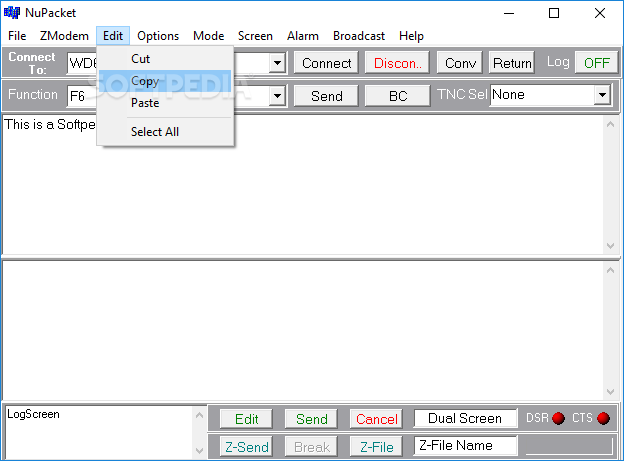Screen dimensions: 624x461
Task: Open the ZModem menu
Action: pyautogui.click(x=64, y=36)
